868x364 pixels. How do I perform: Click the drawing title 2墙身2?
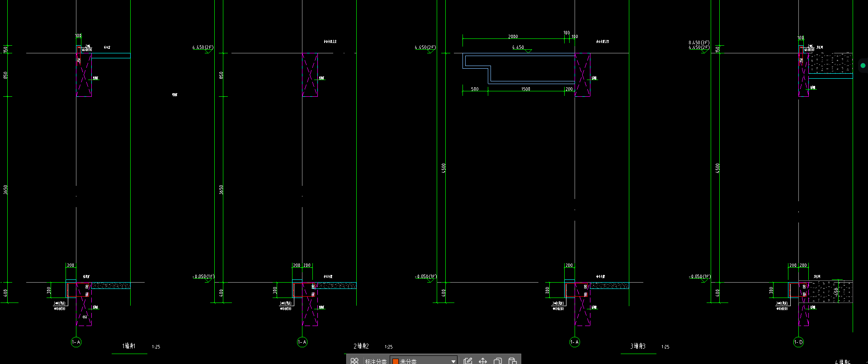pyautogui.click(x=361, y=346)
